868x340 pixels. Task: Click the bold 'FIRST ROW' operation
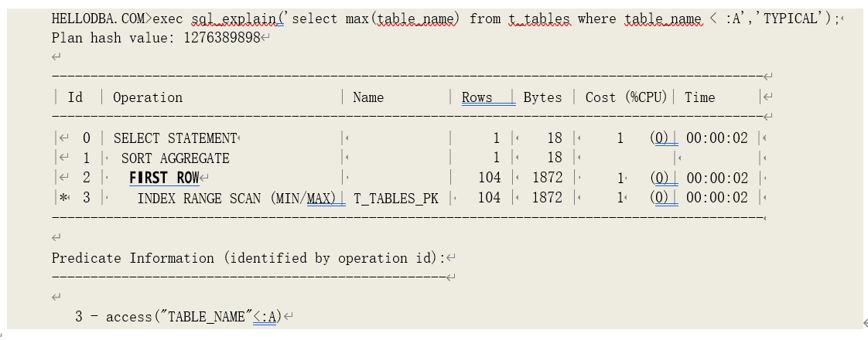click(164, 178)
